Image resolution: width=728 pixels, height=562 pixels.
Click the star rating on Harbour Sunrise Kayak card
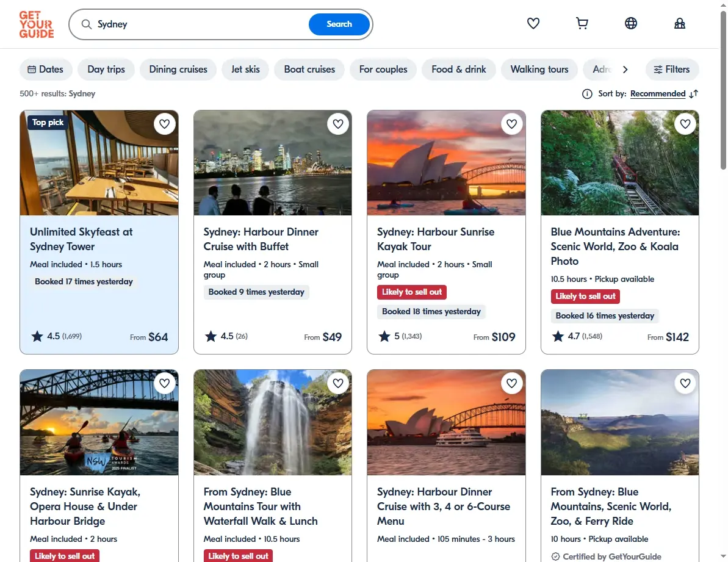(x=384, y=336)
